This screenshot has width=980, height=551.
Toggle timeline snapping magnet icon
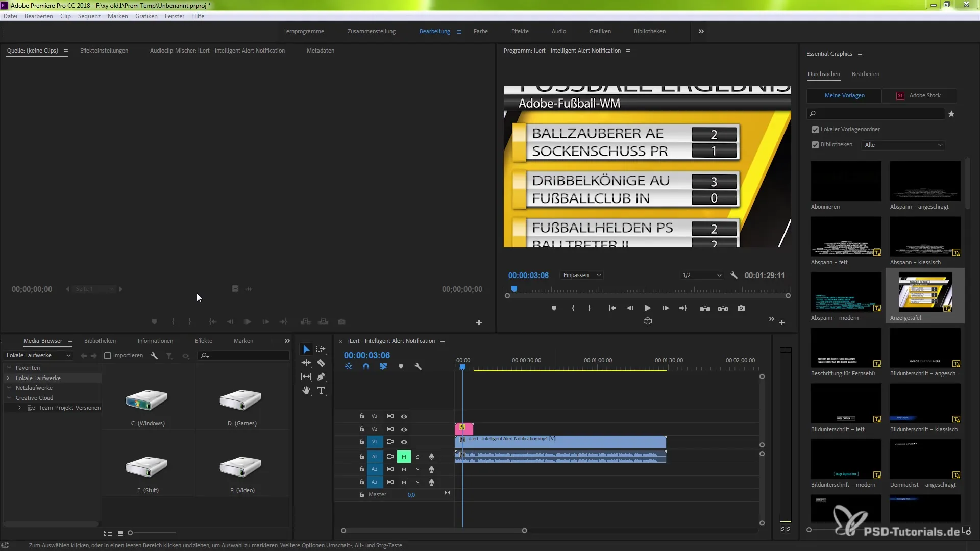(x=366, y=366)
